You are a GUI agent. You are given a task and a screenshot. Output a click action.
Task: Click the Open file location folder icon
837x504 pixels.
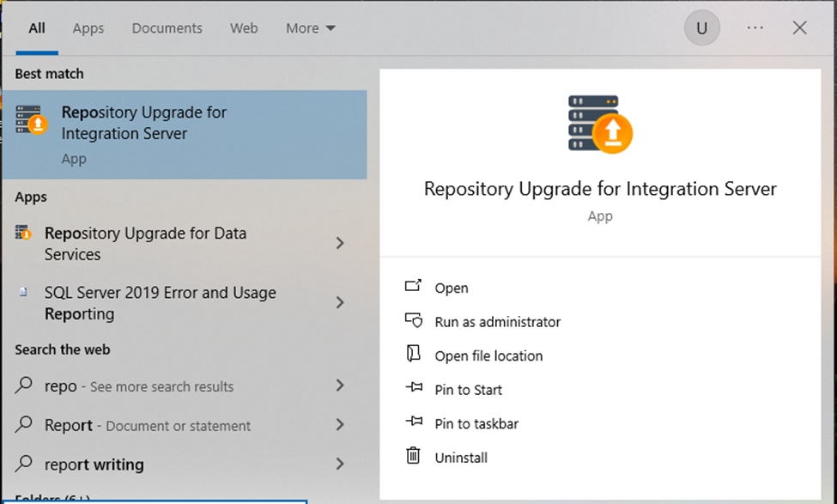pyautogui.click(x=413, y=355)
